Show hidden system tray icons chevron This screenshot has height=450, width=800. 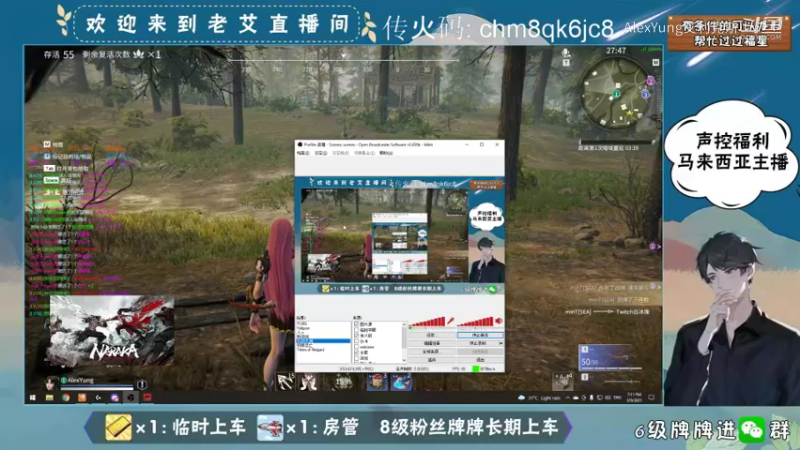point(567,397)
